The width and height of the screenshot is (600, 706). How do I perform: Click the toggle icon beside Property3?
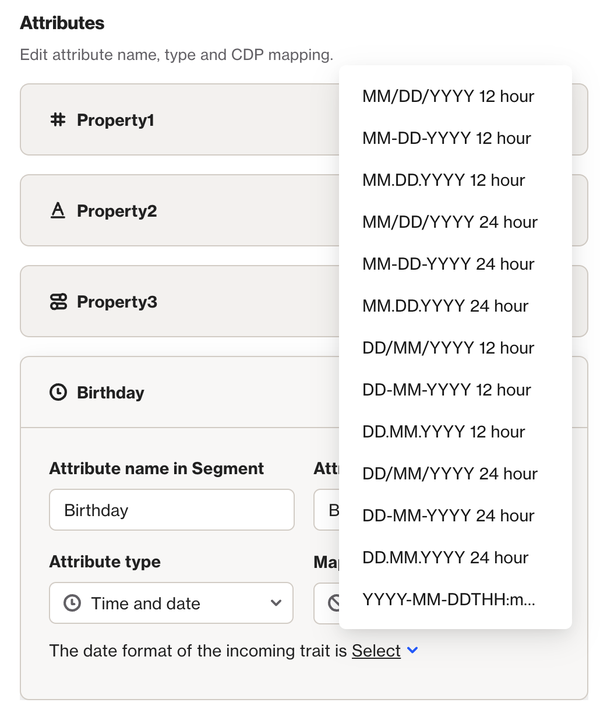[58, 301]
